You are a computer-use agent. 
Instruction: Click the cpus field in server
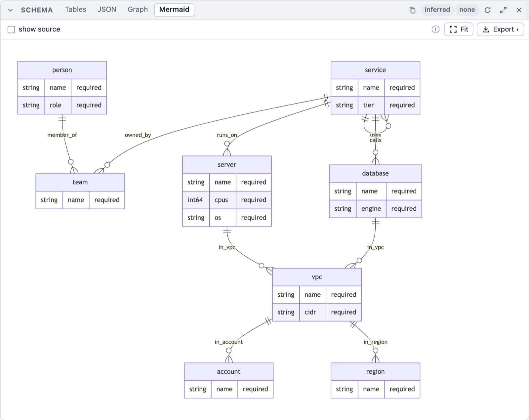pyautogui.click(x=223, y=200)
